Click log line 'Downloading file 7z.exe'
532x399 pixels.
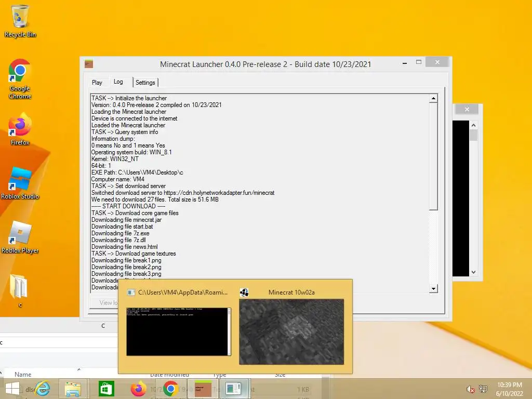click(121, 233)
